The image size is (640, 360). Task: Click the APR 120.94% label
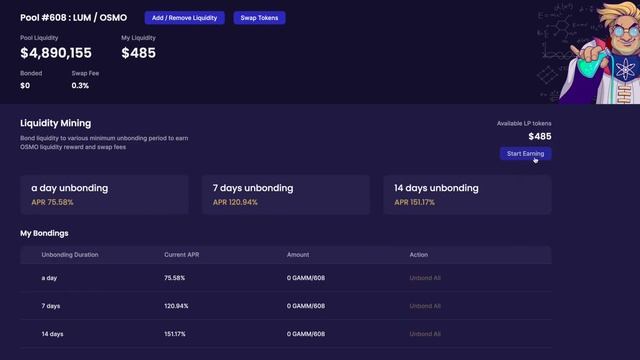coord(235,202)
